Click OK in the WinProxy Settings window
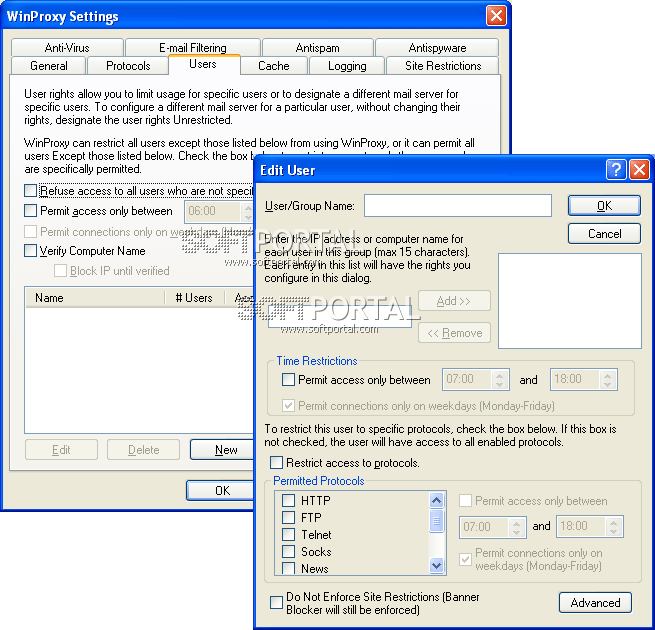655x630 pixels. (x=220, y=490)
